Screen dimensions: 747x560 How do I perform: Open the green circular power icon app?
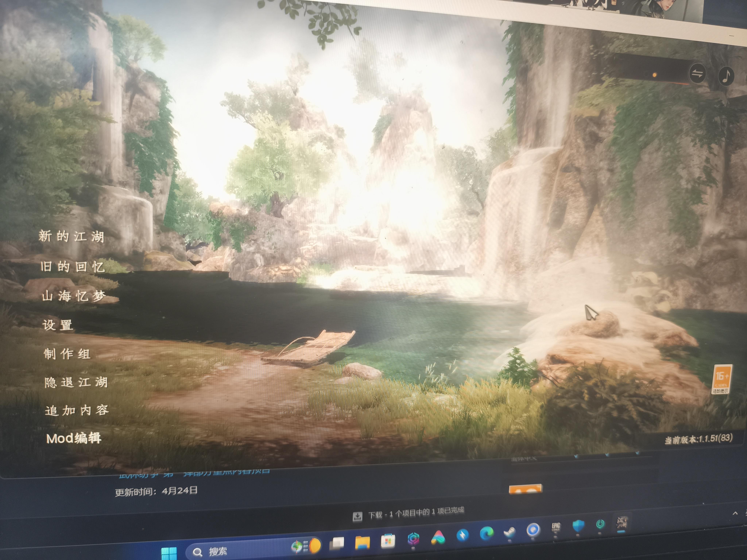[600, 524]
